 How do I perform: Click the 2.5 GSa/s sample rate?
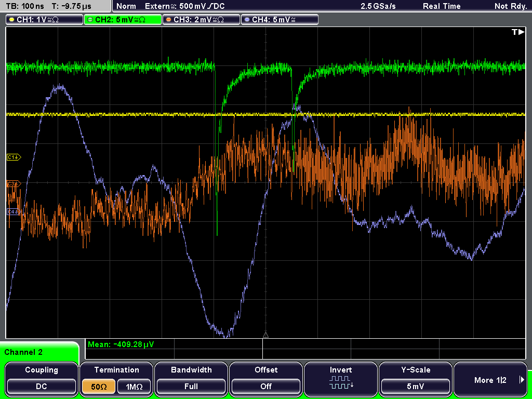coord(378,6)
